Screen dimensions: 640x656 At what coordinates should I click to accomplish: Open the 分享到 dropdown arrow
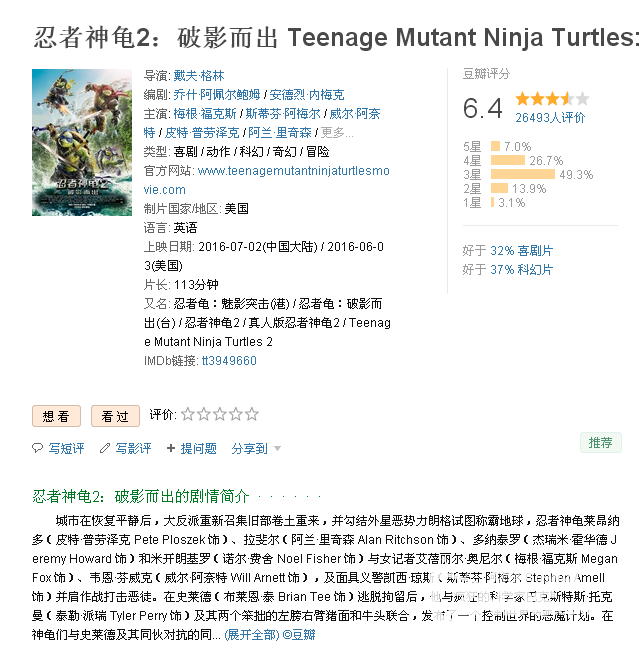pos(277,449)
